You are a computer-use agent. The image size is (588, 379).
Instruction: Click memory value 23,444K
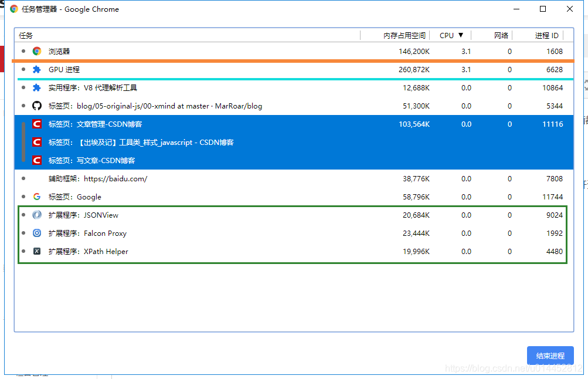point(416,233)
